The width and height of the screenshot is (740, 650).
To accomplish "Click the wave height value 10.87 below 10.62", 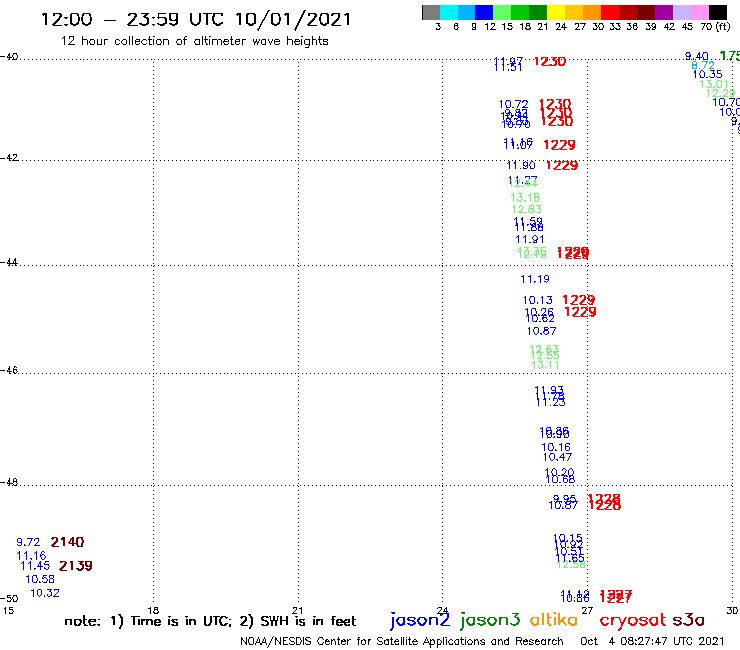I will tap(542, 331).
